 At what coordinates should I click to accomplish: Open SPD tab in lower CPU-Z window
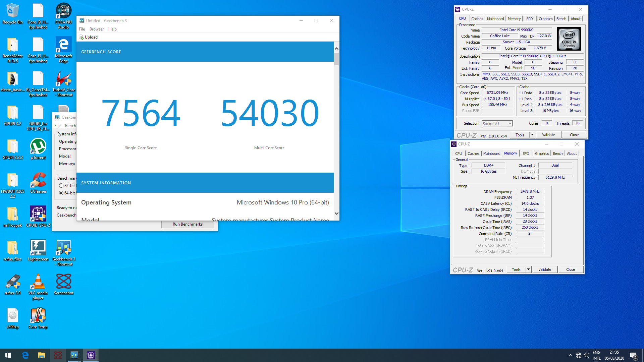(526, 154)
